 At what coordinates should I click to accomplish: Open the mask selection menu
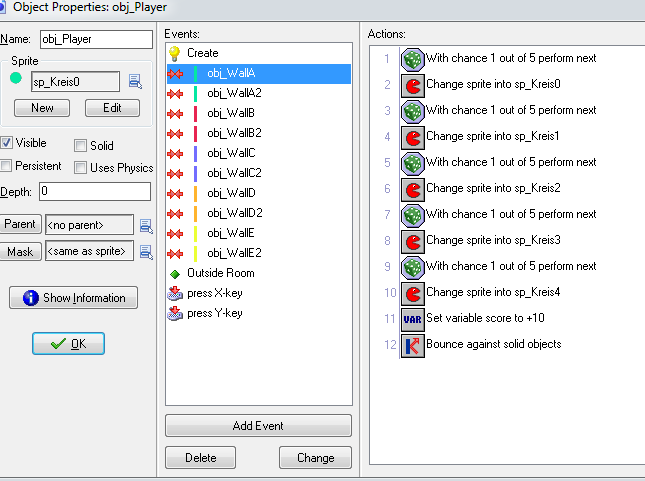(x=145, y=252)
